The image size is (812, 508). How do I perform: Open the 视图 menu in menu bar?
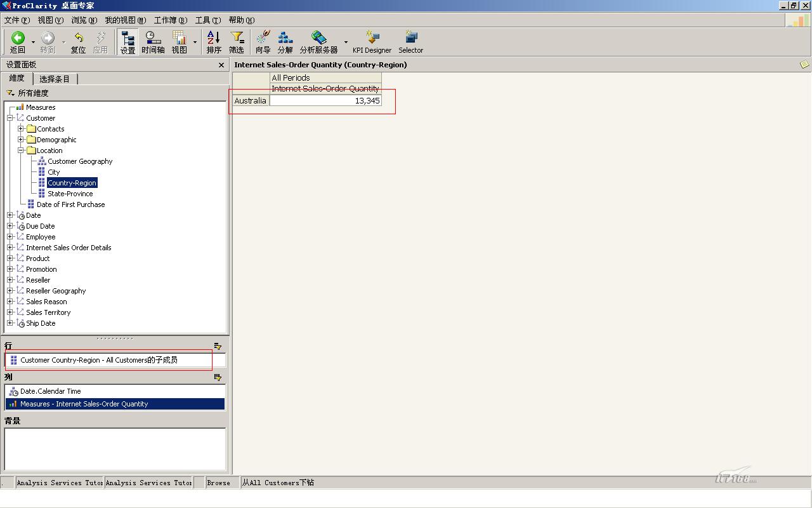[50, 20]
